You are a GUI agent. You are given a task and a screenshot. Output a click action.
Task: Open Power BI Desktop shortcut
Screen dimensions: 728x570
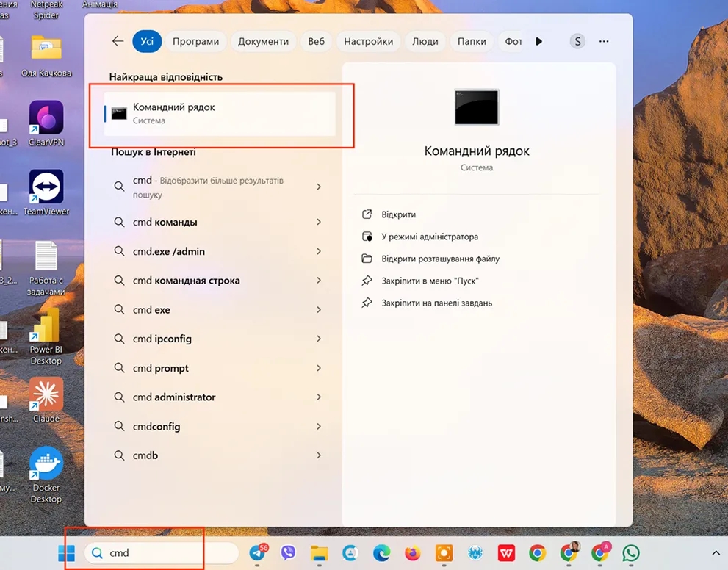click(46, 336)
